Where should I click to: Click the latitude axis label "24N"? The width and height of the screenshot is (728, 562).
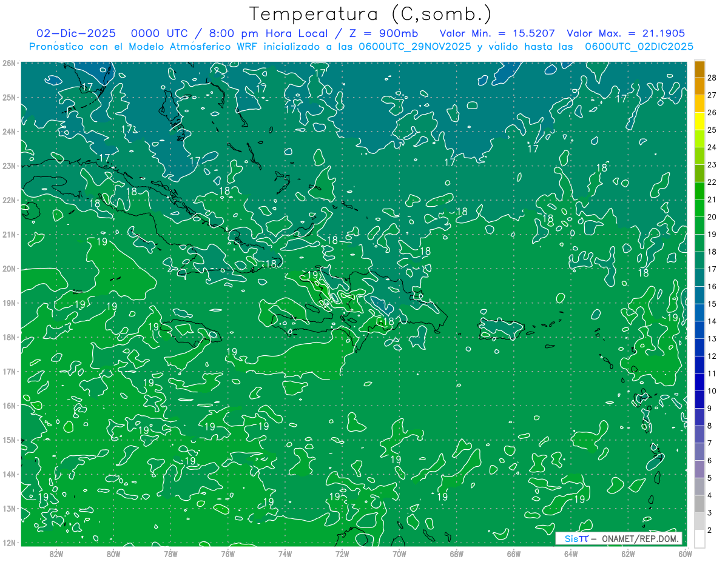[x=9, y=132]
